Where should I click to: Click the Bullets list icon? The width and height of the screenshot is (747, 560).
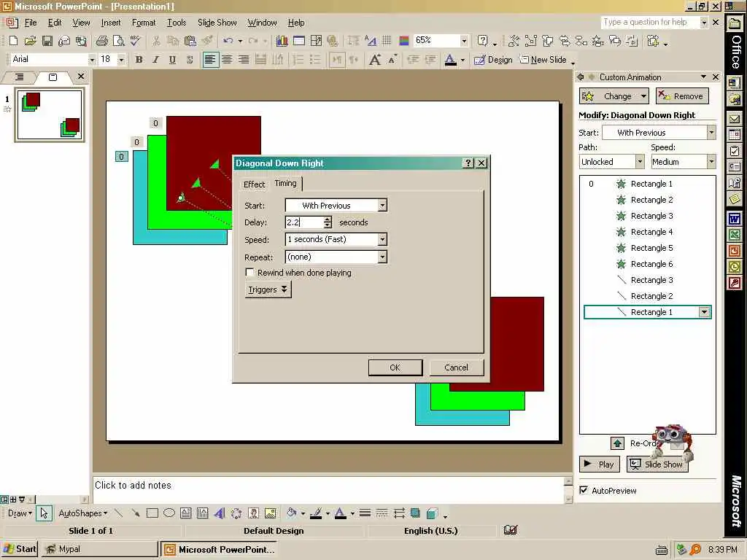coord(315,60)
